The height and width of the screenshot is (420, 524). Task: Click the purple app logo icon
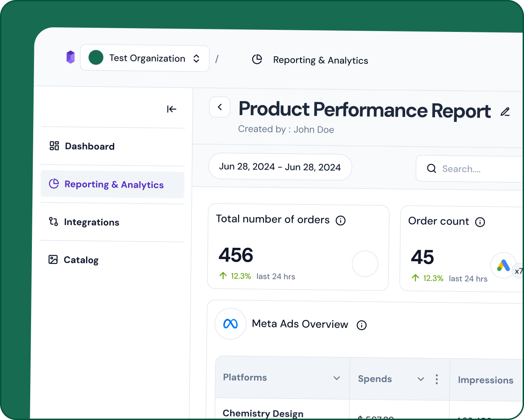tap(71, 57)
